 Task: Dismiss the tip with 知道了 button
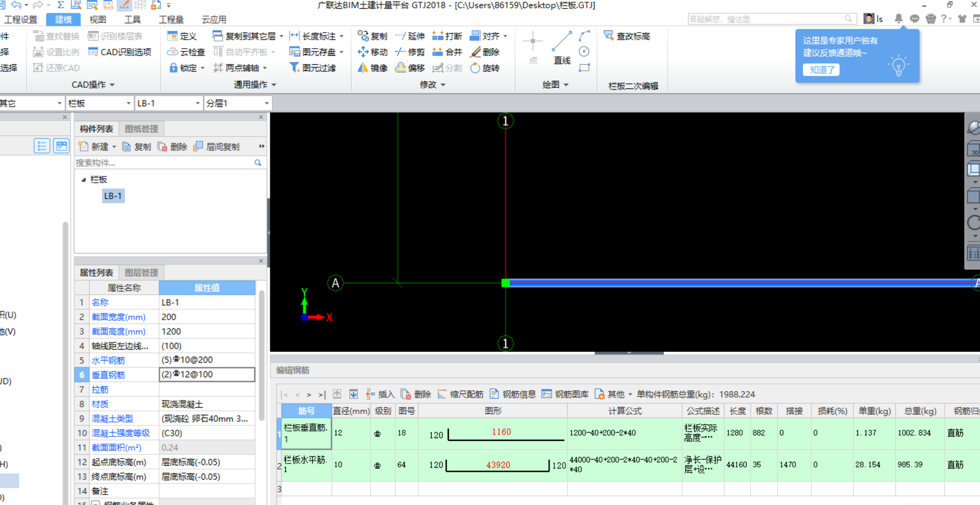tap(821, 70)
